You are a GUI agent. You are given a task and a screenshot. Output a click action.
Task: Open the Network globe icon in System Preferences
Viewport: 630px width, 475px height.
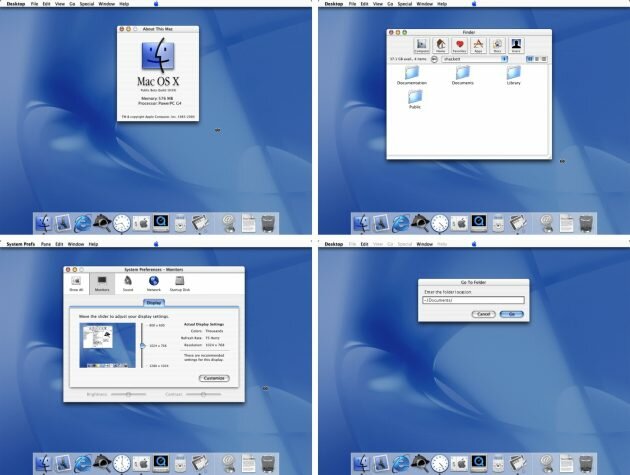[x=153, y=283]
